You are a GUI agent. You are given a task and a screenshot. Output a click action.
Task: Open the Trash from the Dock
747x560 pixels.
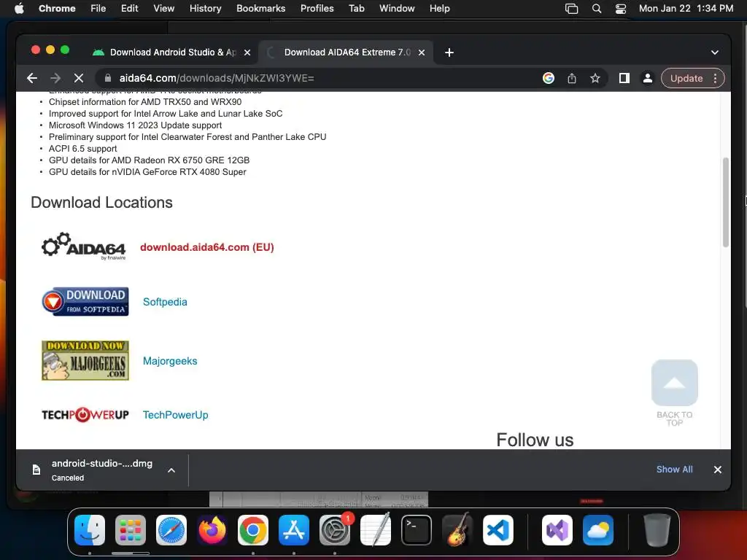pyautogui.click(x=657, y=530)
